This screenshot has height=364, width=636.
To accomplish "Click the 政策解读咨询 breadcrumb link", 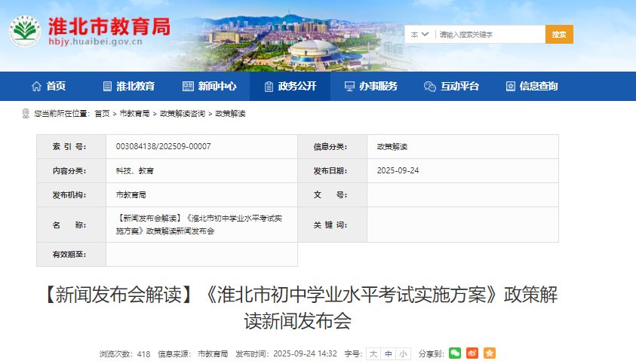I will pos(182,114).
